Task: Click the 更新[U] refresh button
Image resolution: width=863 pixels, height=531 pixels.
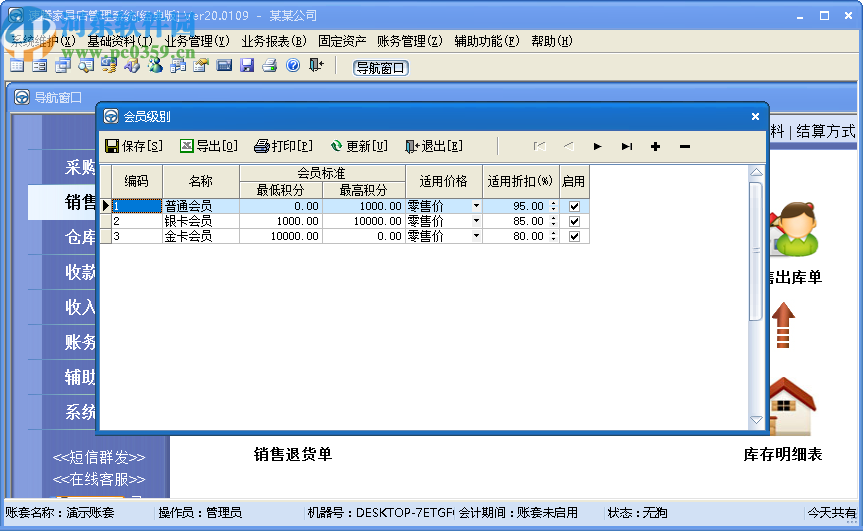Action: coord(359,146)
